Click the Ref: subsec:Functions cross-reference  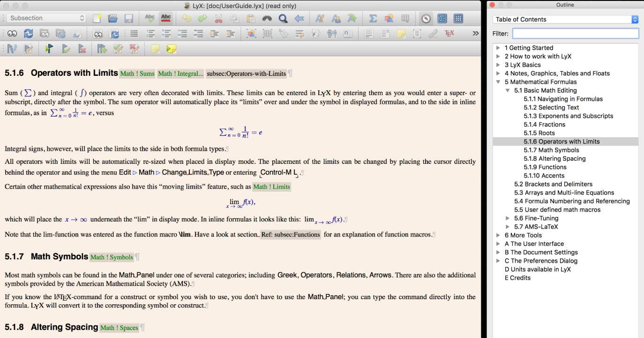click(x=291, y=235)
